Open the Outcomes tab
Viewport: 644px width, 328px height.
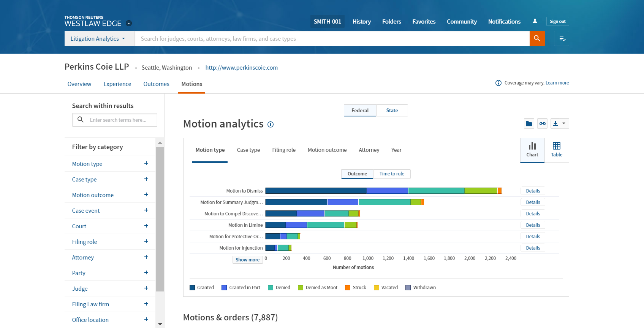pyautogui.click(x=156, y=84)
